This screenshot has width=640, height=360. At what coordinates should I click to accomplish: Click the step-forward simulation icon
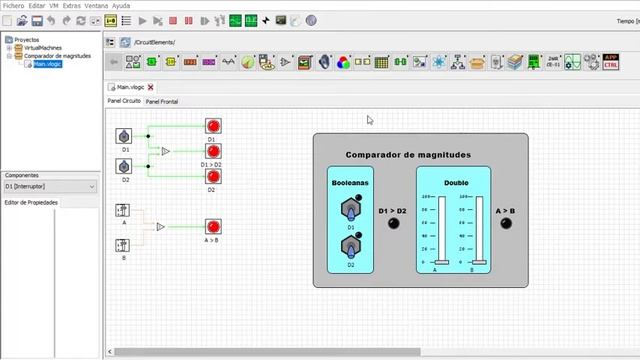(x=204, y=20)
